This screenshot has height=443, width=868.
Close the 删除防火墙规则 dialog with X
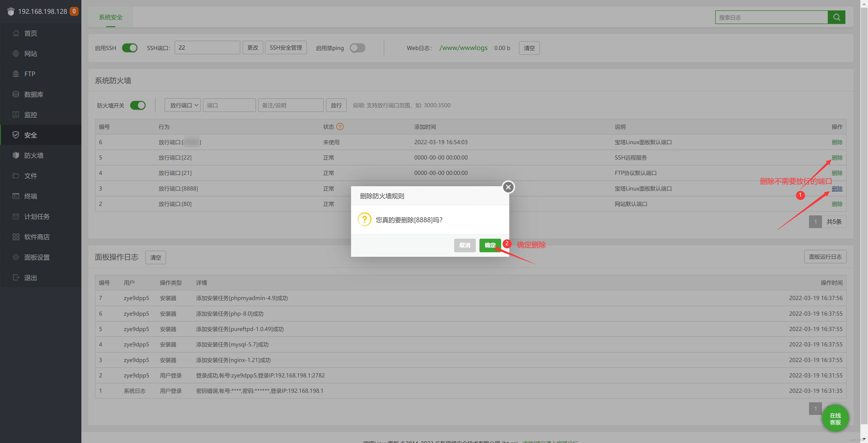click(508, 187)
